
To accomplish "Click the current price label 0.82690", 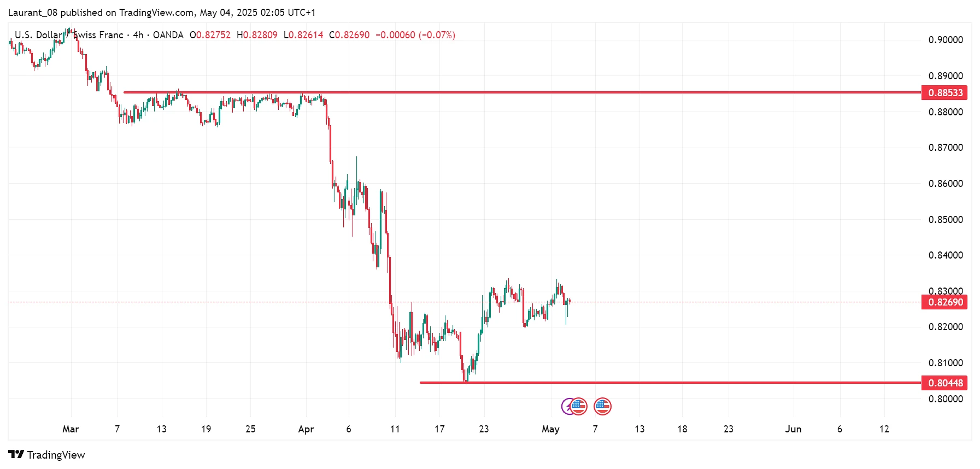I will [x=944, y=302].
